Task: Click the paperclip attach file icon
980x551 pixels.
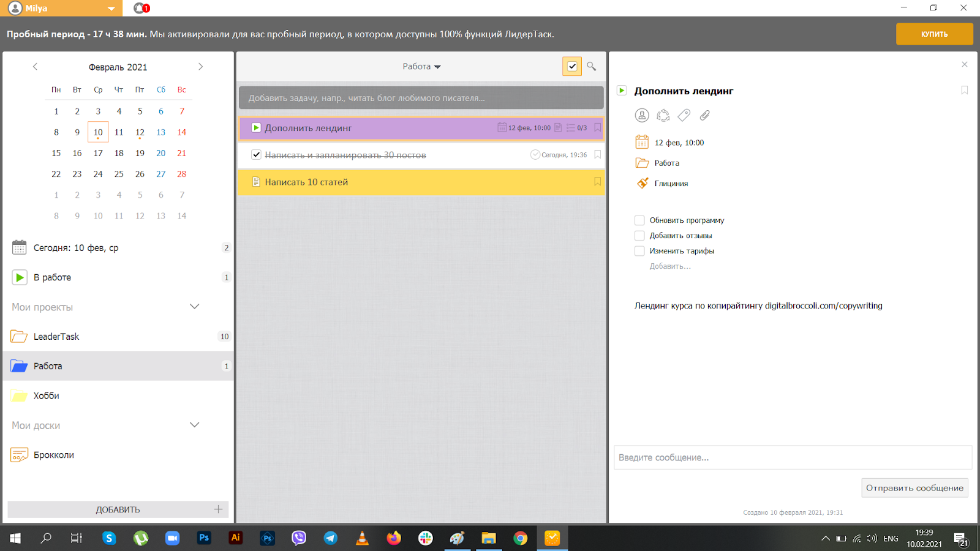Action: tap(705, 115)
